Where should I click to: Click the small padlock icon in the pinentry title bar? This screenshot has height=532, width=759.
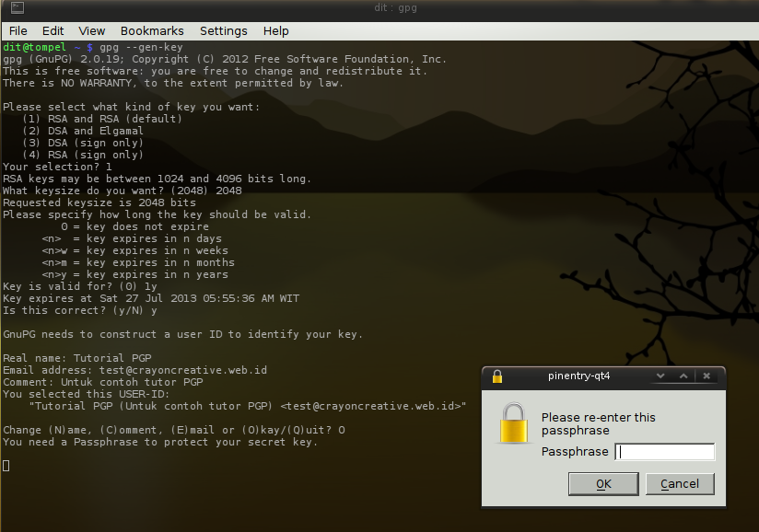pos(497,376)
